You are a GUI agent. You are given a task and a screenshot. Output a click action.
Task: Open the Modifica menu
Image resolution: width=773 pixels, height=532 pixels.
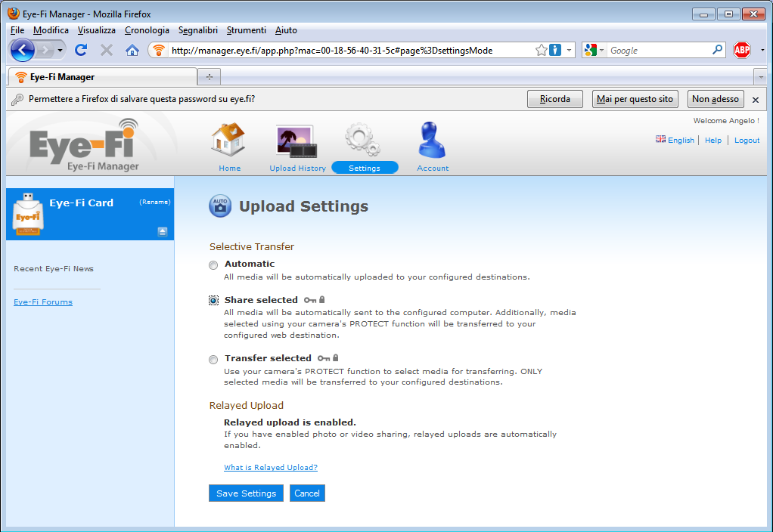pyautogui.click(x=51, y=30)
